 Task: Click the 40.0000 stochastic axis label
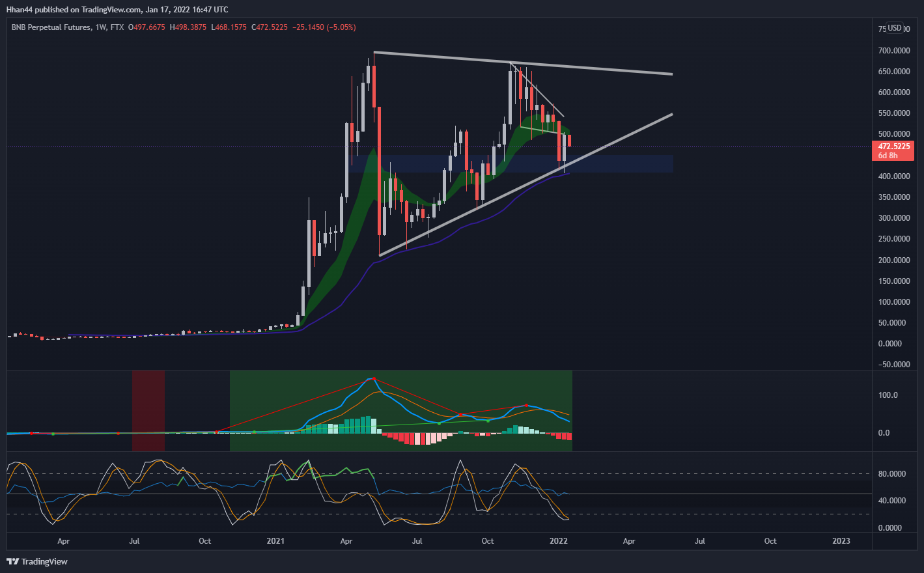pos(891,501)
